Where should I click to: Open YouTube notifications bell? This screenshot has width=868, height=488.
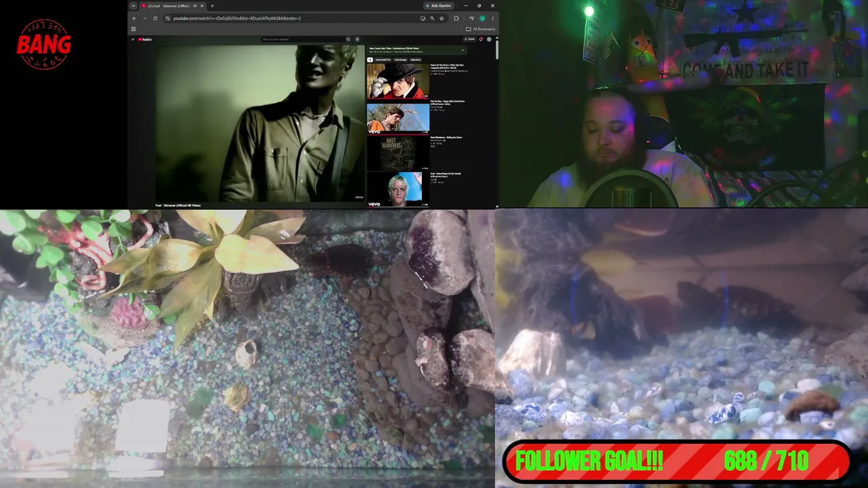(481, 39)
